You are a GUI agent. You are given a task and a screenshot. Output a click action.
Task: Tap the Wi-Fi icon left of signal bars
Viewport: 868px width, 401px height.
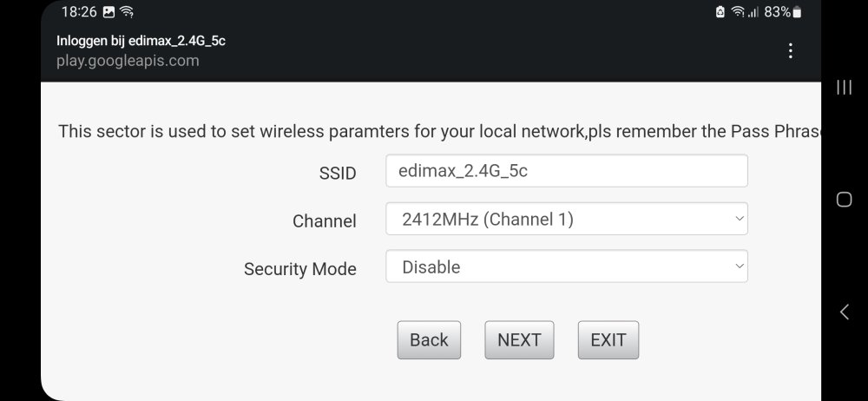pyautogui.click(x=738, y=12)
